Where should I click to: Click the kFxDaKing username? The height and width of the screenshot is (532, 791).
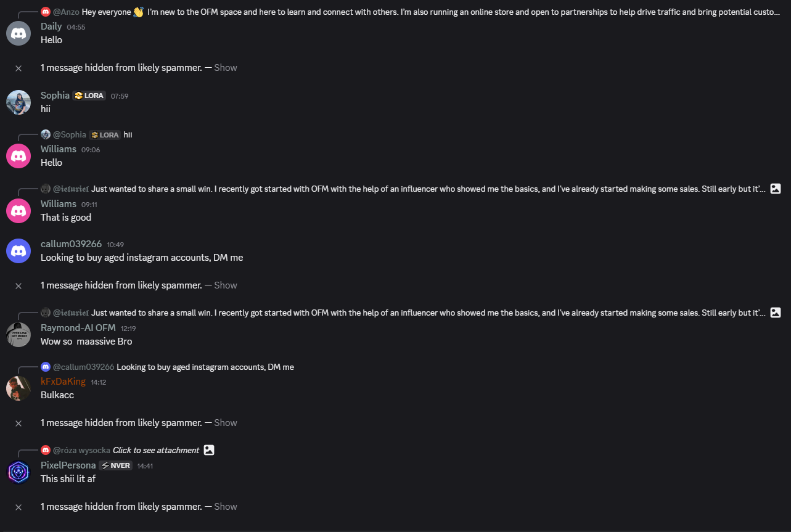pyautogui.click(x=63, y=382)
